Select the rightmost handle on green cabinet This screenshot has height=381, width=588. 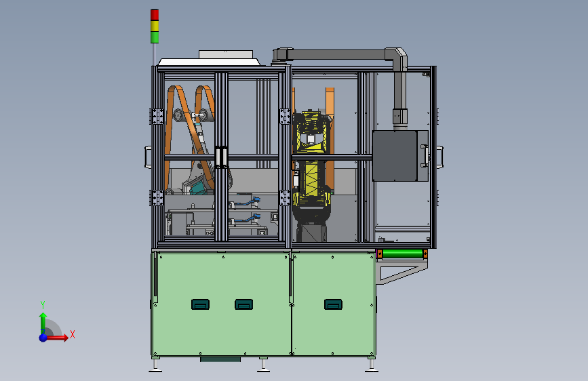tap(333, 304)
